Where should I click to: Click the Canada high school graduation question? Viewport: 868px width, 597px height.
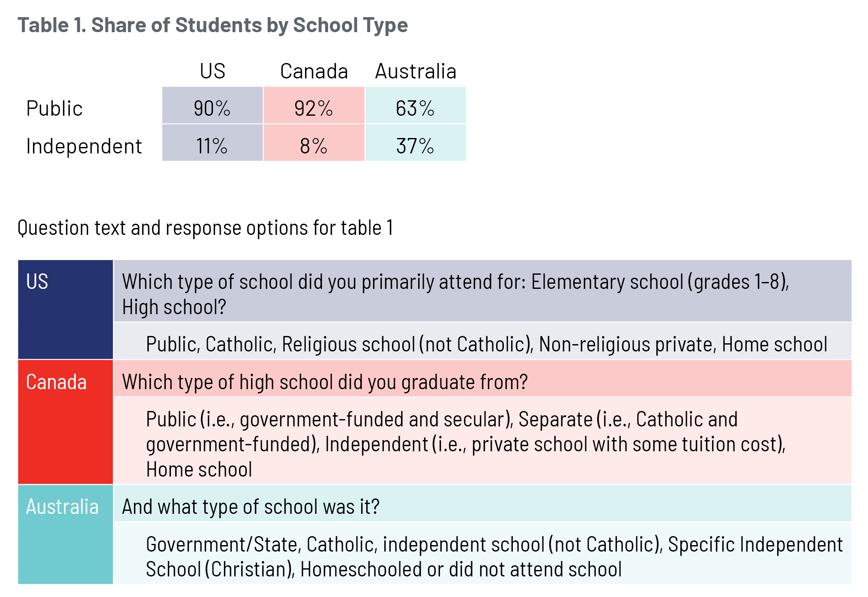pos(325,381)
